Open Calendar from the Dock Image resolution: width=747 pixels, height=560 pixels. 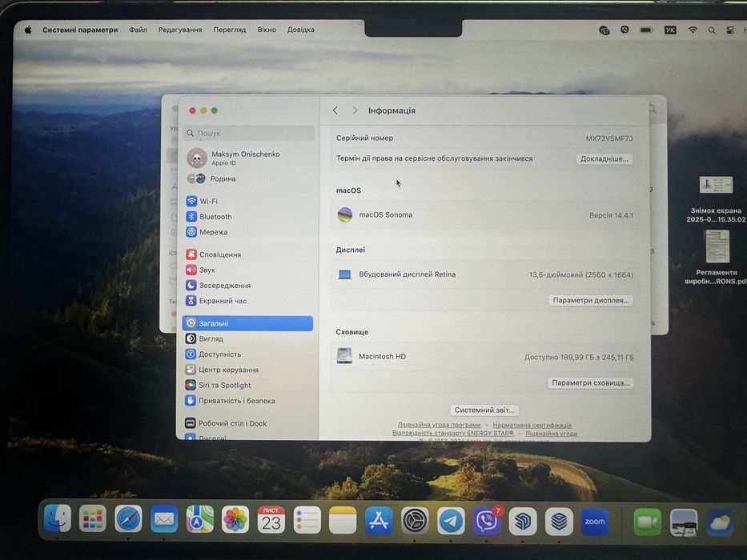(x=271, y=519)
